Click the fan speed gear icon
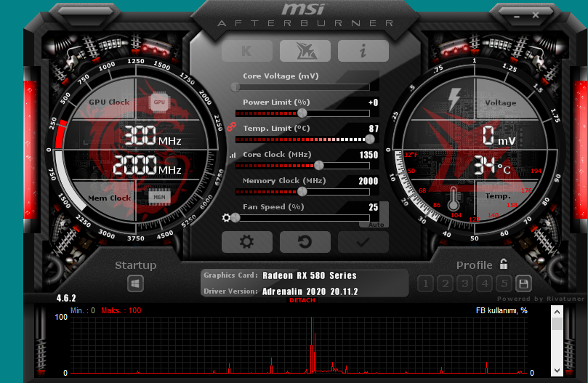This screenshot has width=588, height=383. (226, 217)
